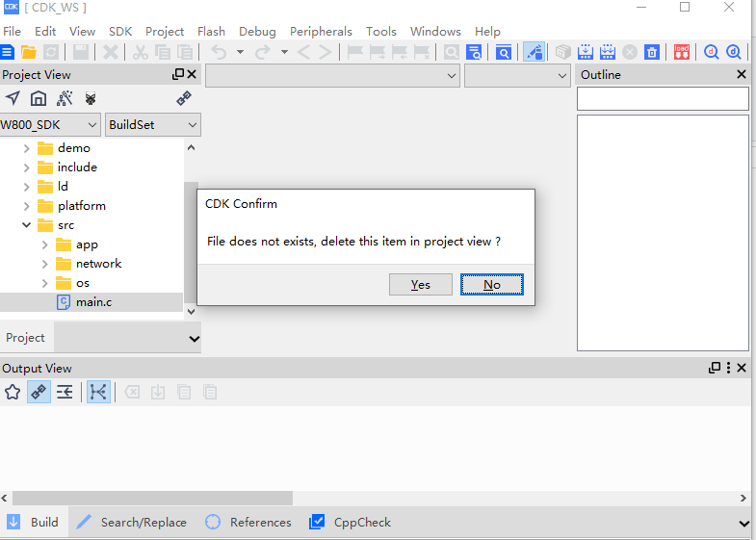The width and height of the screenshot is (756, 540).
Task: Click No in CDK Confirm dialog
Action: (x=492, y=285)
